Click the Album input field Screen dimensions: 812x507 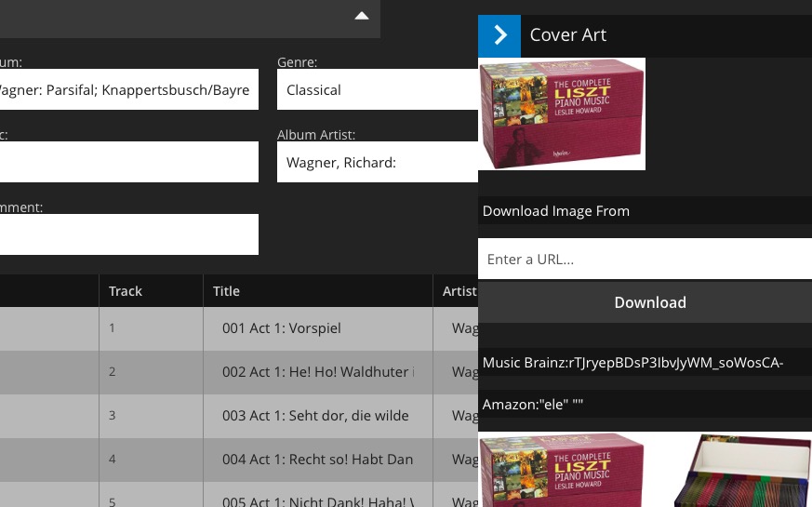coord(129,89)
